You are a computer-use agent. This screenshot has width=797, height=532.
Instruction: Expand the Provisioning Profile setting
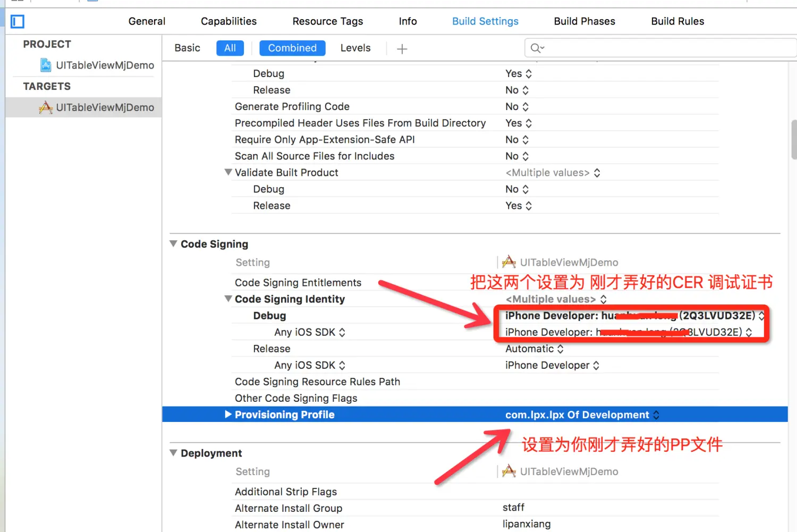click(228, 414)
